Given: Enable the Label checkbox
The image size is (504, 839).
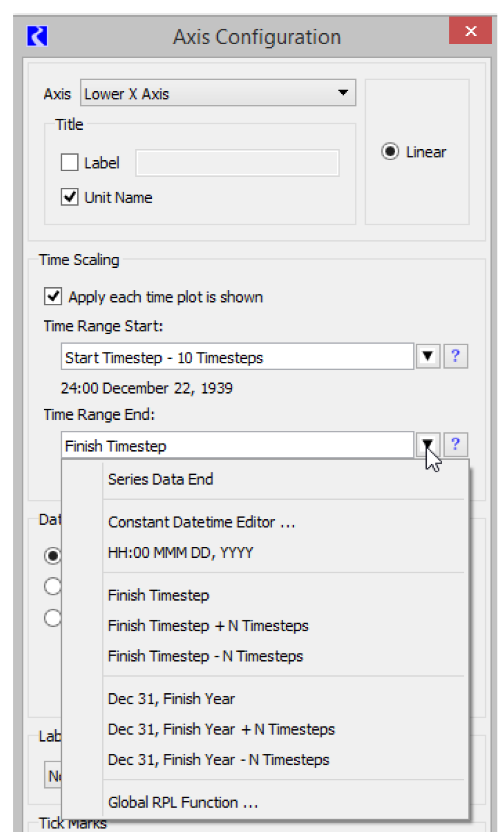Looking at the screenshot, I should pos(70,163).
